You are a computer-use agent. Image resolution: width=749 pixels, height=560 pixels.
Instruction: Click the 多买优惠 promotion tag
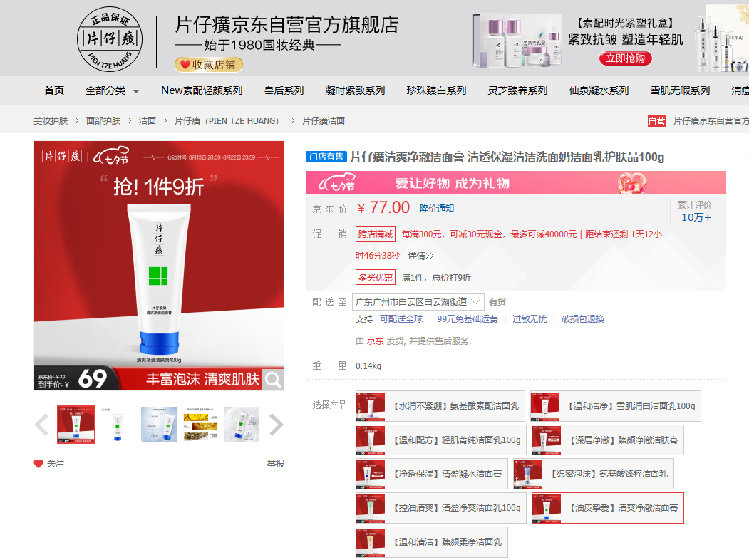(376, 277)
